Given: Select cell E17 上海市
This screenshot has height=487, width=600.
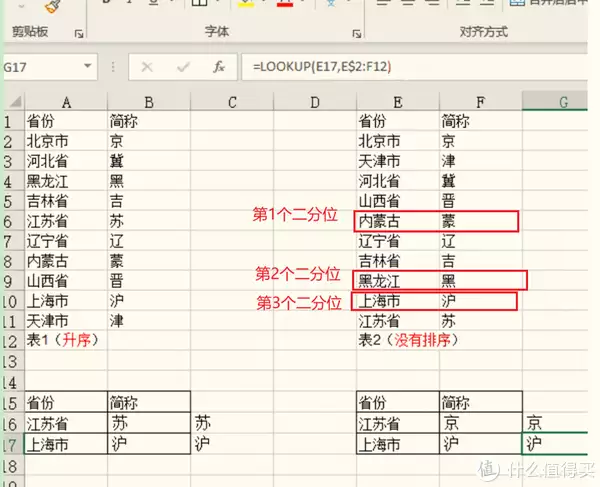Looking at the screenshot, I should click(398, 444).
